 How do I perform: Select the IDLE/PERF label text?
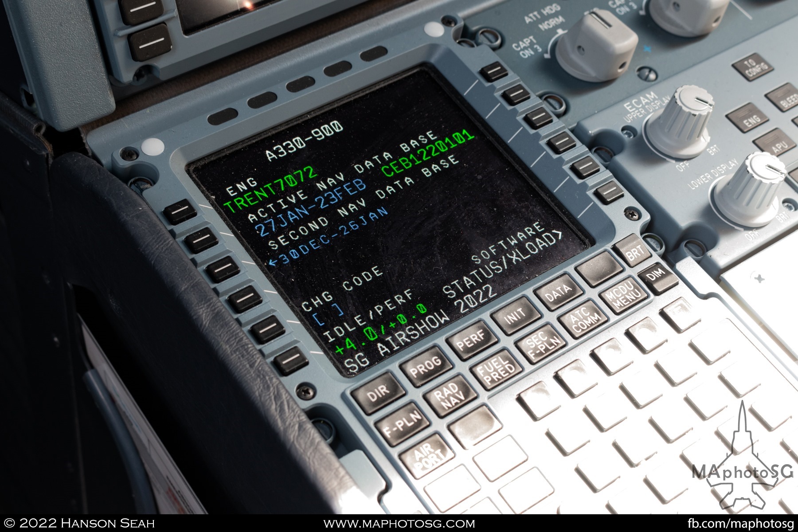click(368, 316)
